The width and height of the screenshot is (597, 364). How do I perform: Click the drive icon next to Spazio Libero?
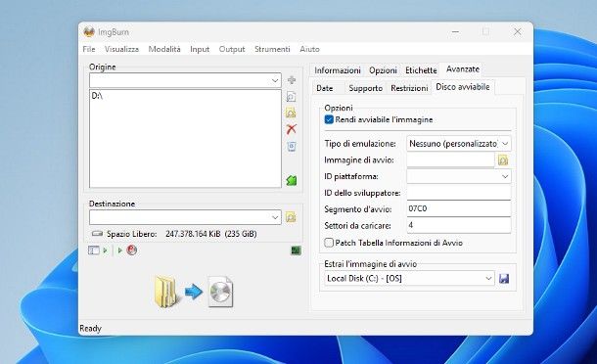98,234
